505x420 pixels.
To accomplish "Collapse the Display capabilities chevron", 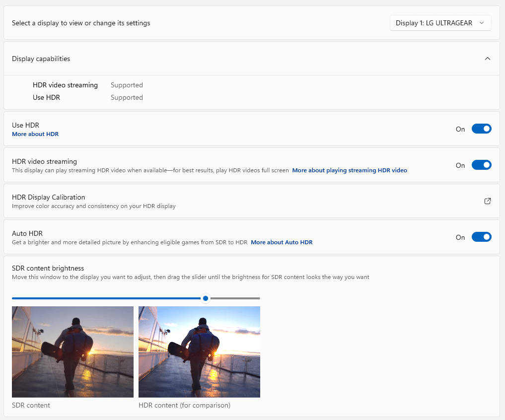I will pos(487,59).
